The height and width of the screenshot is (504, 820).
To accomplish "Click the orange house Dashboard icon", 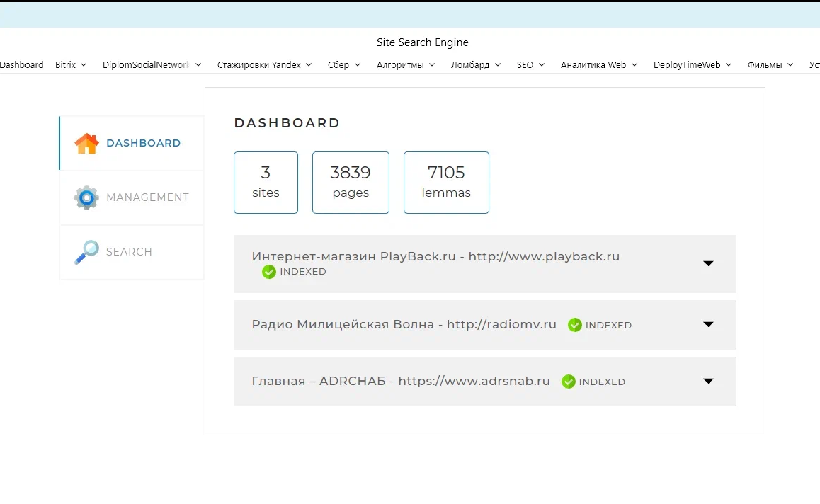I will coord(87,143).
